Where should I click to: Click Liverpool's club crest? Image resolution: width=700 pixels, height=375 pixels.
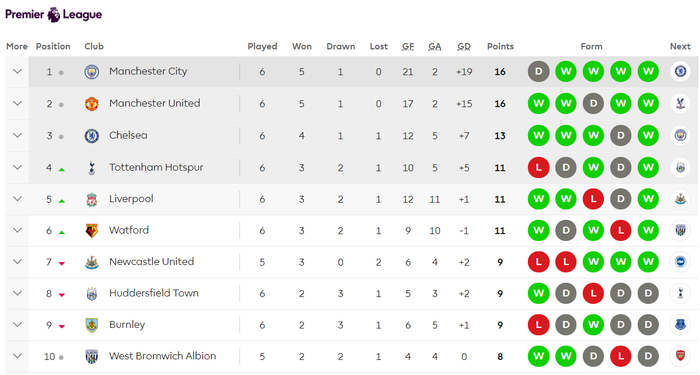tap(92, 200)
